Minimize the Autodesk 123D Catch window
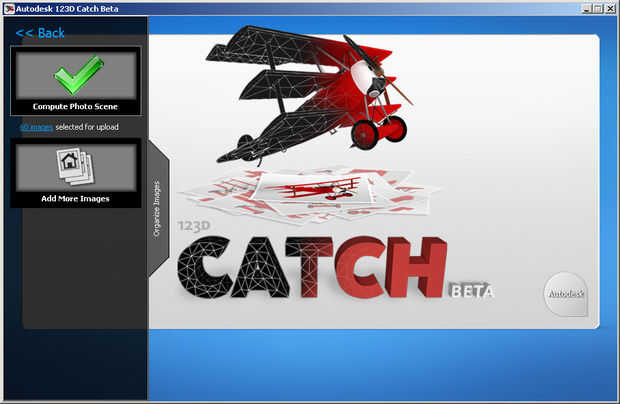This screenshot has width=620, height=404. click(x=587, y=9)
